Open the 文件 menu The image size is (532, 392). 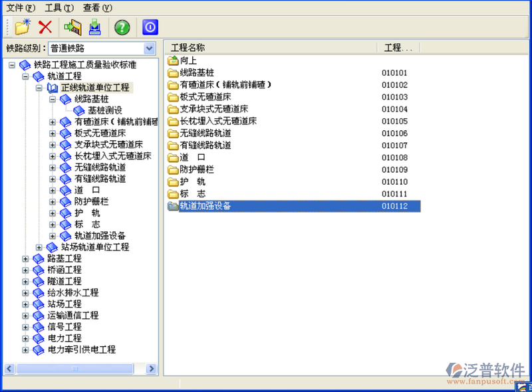coord(21,7)
